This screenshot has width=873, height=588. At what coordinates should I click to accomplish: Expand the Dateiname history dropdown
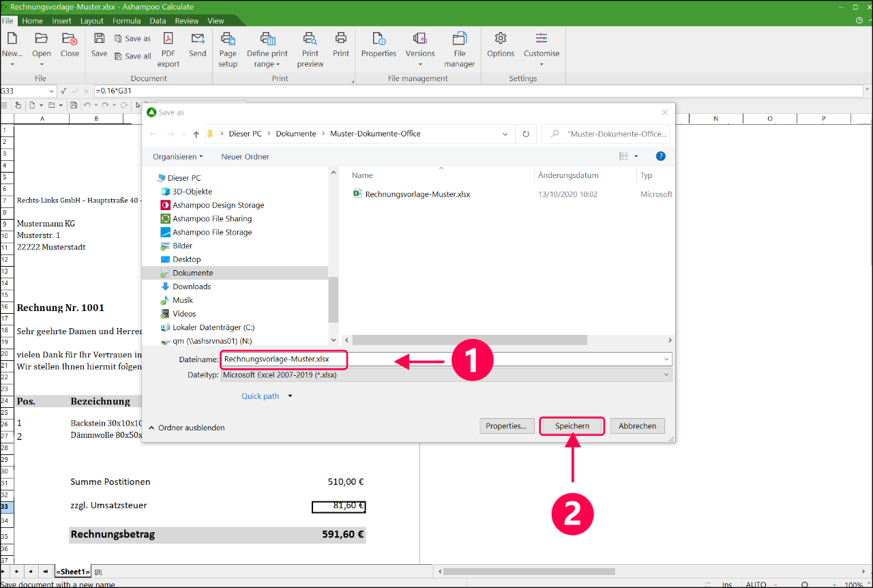click(x=666, y=359)
